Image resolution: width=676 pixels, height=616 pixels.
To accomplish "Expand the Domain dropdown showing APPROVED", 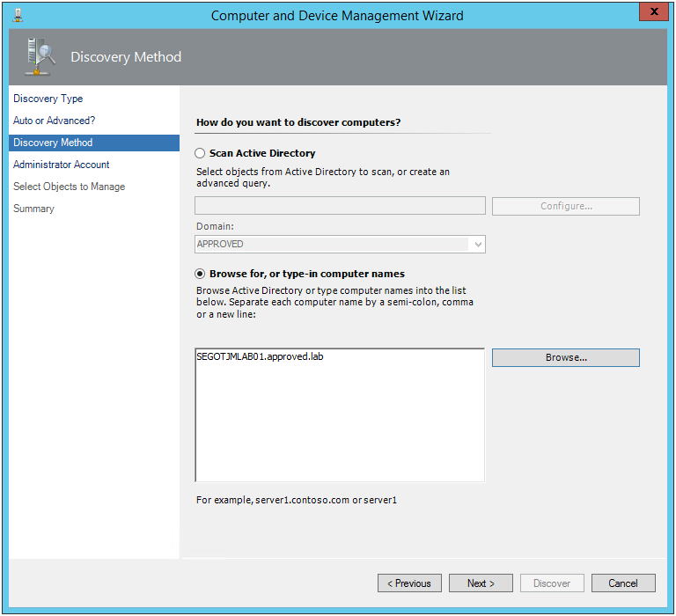I will [478, 244].
